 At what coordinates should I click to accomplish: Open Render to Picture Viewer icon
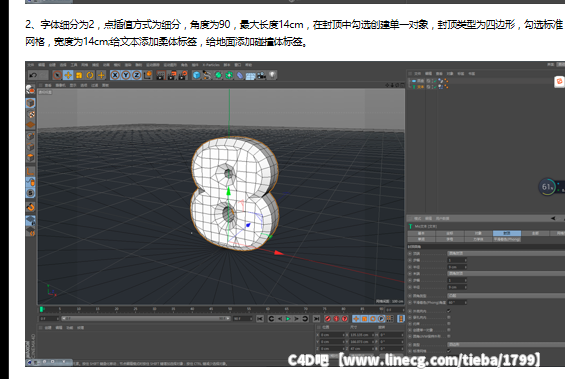(171, 75)
